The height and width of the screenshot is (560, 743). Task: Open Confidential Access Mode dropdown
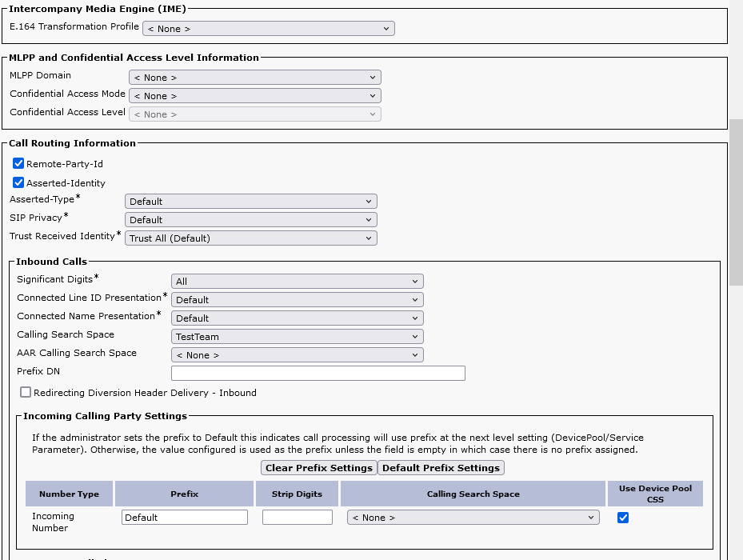tap(254, 96)
